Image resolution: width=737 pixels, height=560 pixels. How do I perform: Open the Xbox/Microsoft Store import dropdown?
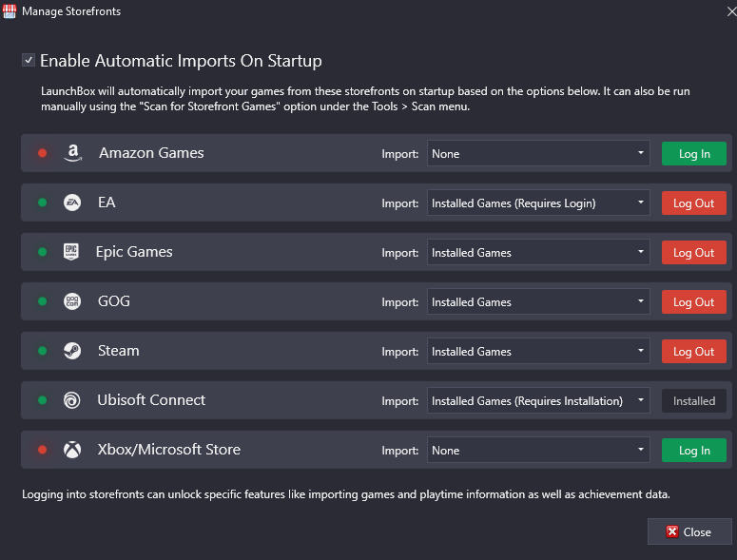tap(538, 450)
